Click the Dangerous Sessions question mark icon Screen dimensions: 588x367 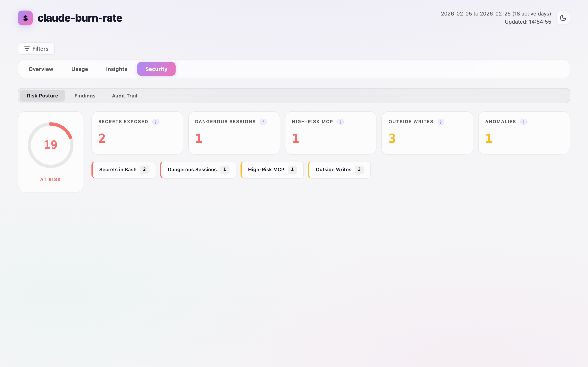point(264,122)
